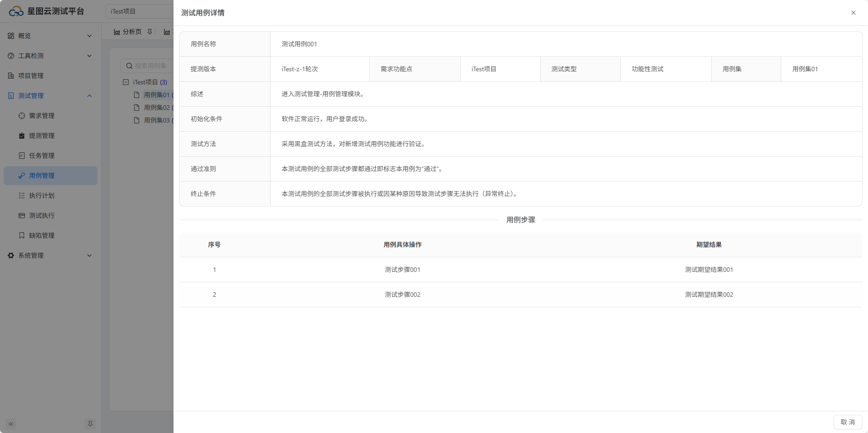Click the 星图云 cloud logo icon
This screenshot has height=433, width=868.
[16, 11]
